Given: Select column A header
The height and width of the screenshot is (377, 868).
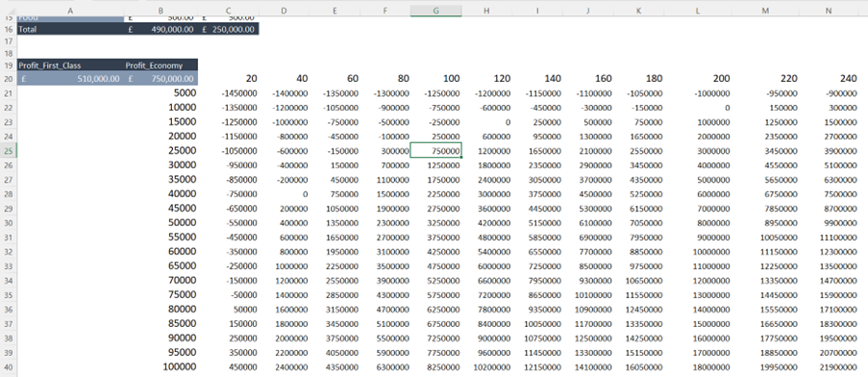Looking at the screenshot, I should click(70, 11).
